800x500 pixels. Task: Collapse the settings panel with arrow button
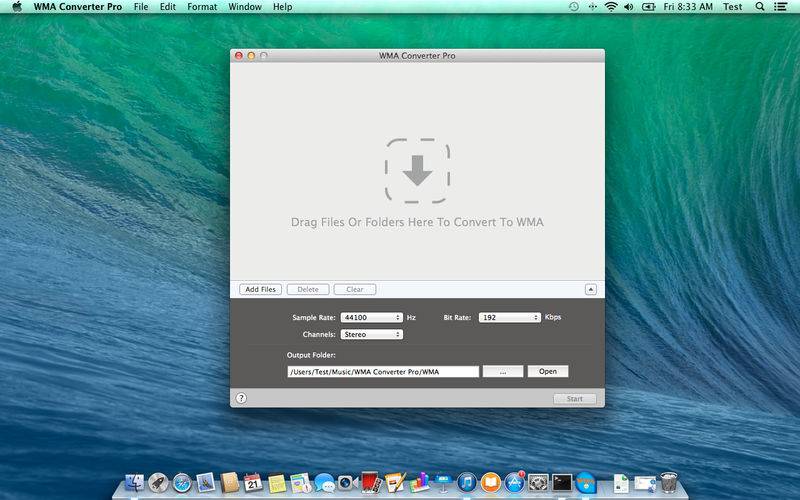[590, 289]
